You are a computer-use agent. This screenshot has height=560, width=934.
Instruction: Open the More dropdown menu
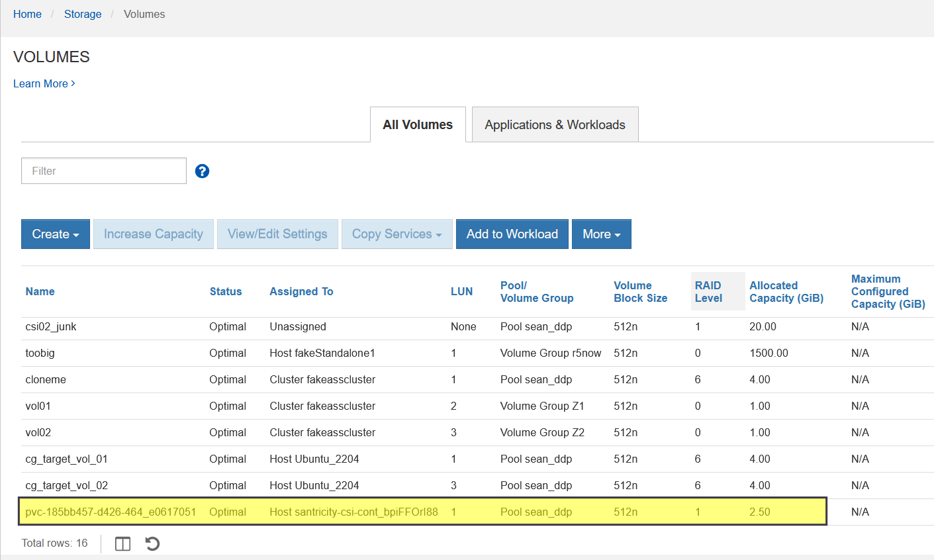point(602,234)
